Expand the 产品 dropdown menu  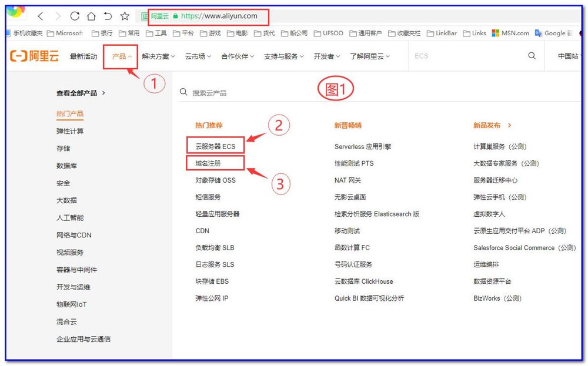[x=121, y=56]
